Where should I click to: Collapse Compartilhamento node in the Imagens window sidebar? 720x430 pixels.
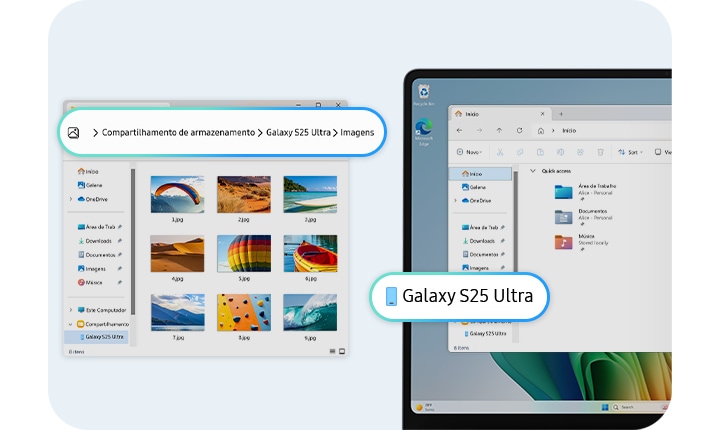pyautogui.click(x=71, y=324)
